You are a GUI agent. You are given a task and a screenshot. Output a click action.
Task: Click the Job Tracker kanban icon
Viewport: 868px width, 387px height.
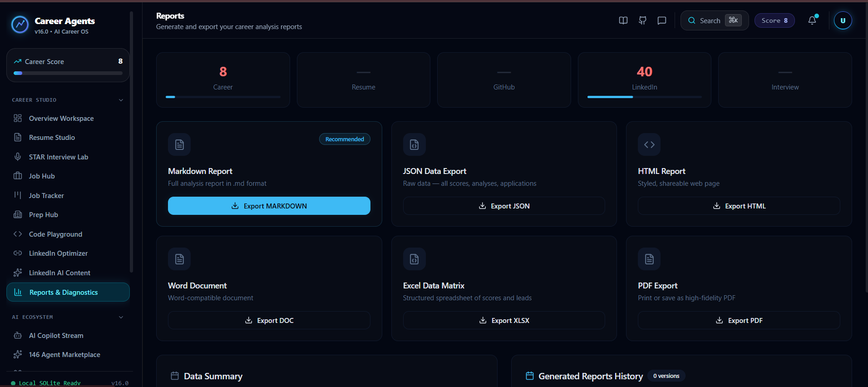18,195
